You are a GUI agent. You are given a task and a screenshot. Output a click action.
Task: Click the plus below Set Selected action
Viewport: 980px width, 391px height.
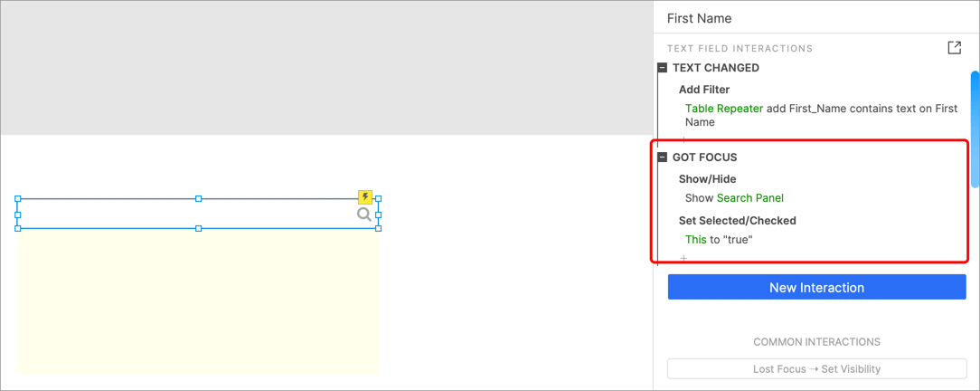coord(683,258)
